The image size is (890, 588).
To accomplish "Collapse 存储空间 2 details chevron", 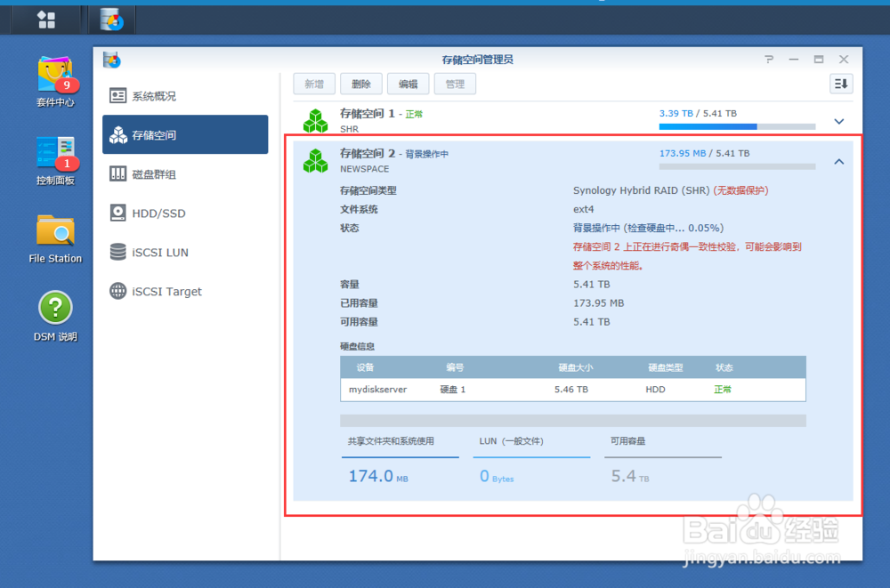I will point(839,162).
